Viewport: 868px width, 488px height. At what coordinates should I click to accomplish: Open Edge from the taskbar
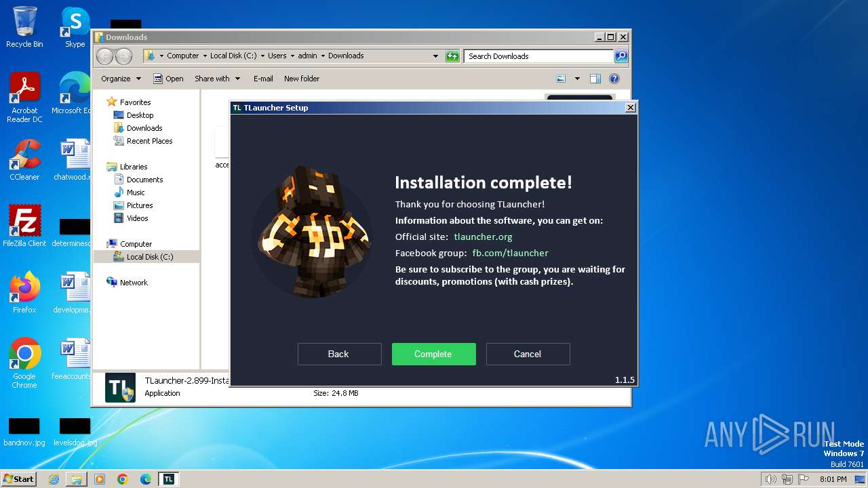tap(146, 479)
